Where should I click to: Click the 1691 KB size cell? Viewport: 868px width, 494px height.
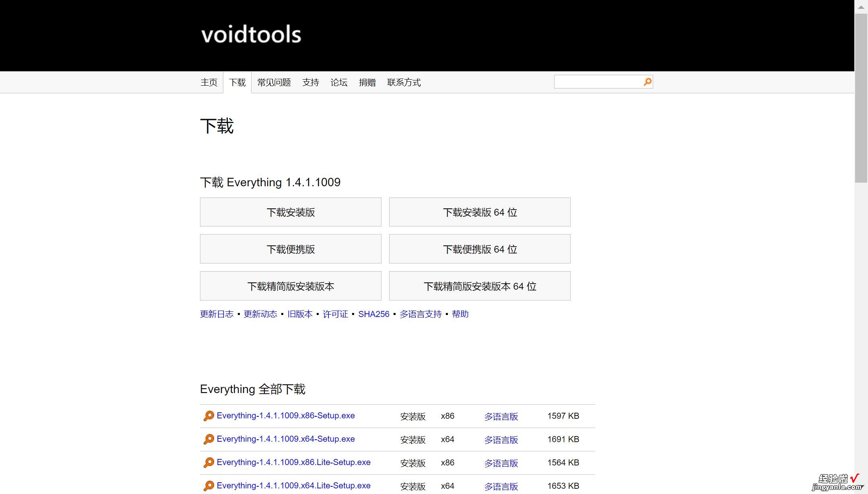pos(563,439)
